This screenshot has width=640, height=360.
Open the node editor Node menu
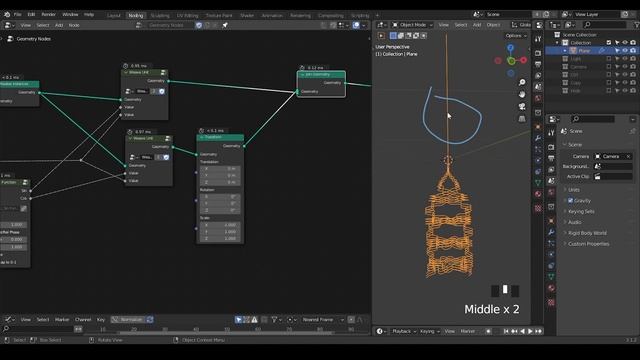(74, 25)
